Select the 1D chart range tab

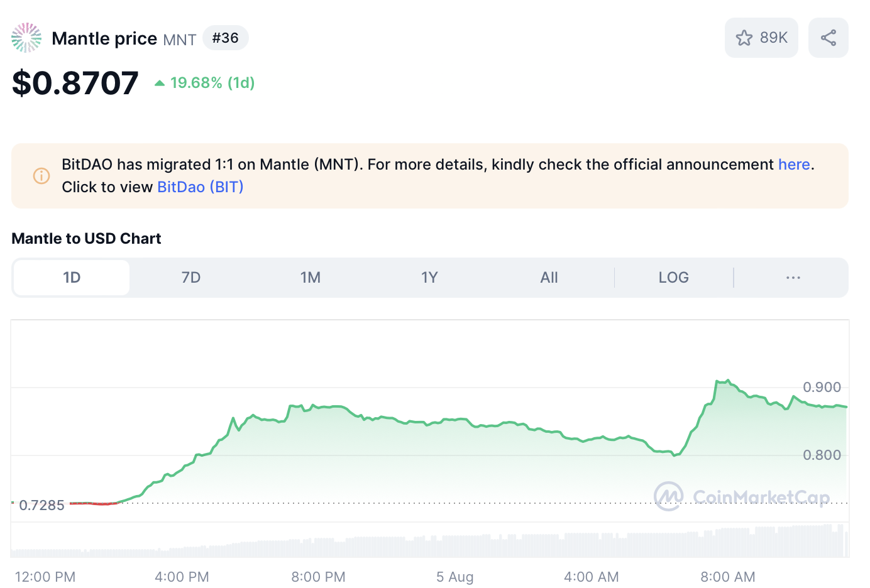(72, 278)
